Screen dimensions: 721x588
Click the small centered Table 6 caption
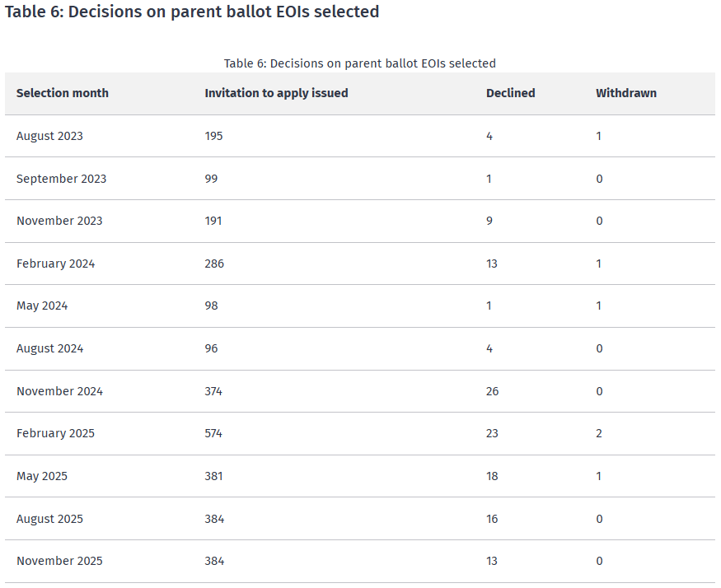[x=360, y=63]
